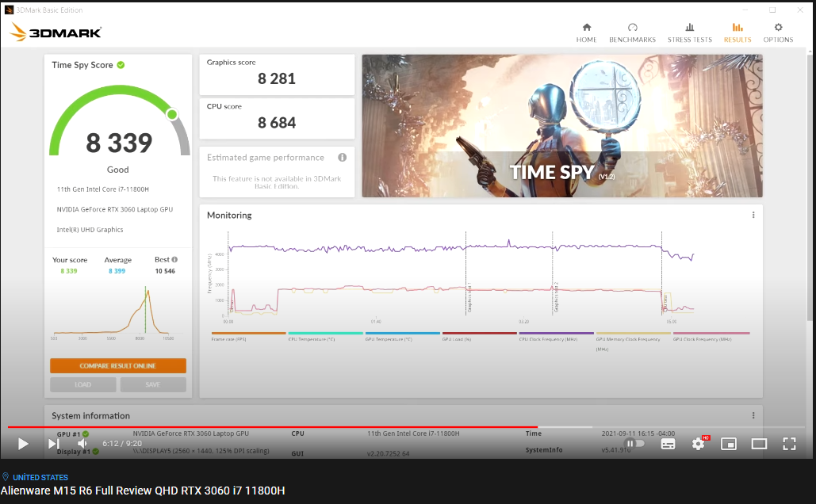Click the score distribution chart

coord(118,312)
